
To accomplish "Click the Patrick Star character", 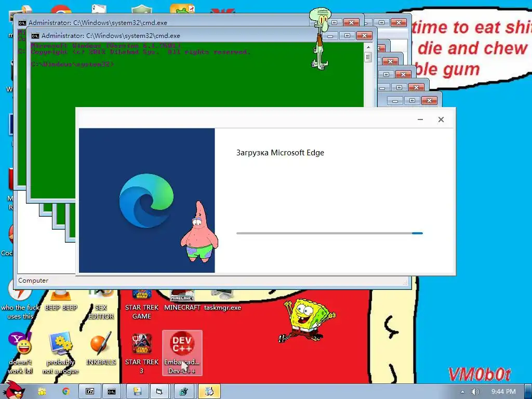I will point(199,232).
